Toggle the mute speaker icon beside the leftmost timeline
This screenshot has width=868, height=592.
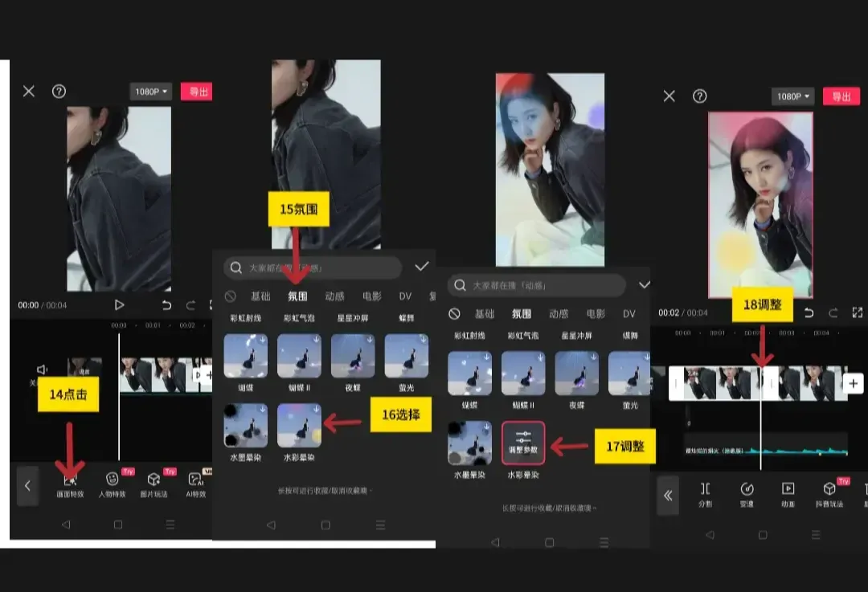[42, 369]
